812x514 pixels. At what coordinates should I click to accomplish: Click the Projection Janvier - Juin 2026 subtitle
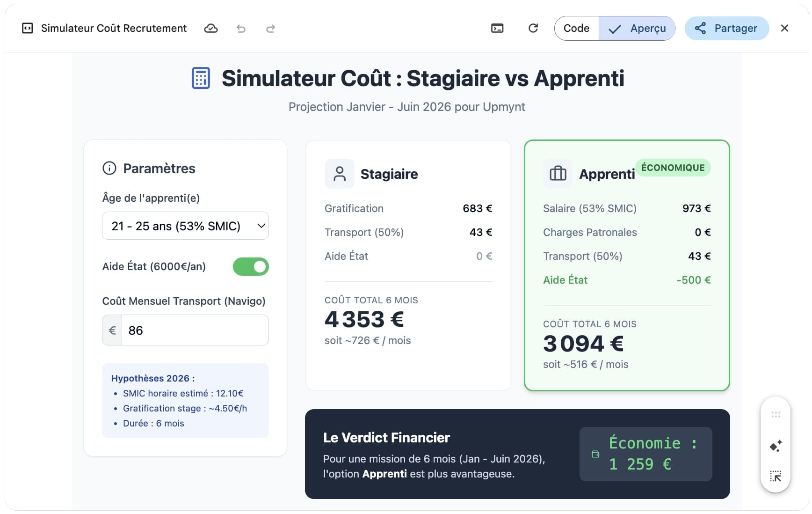point(406,107)
